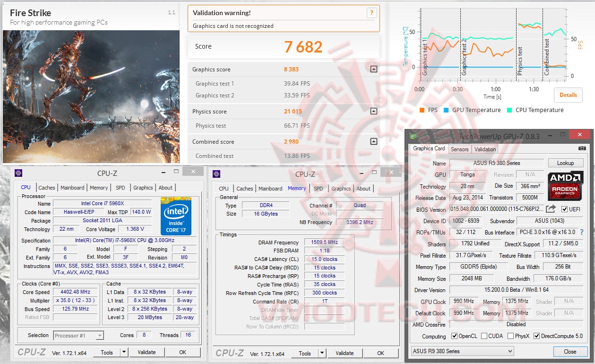Open Tools dropdown arrow in Memory tab window
The image size is (595, 364).
point(322,353)
